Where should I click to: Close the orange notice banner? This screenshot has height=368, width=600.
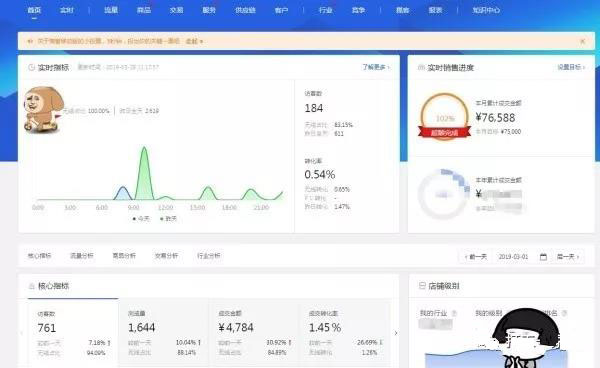(x=582, y=41)
